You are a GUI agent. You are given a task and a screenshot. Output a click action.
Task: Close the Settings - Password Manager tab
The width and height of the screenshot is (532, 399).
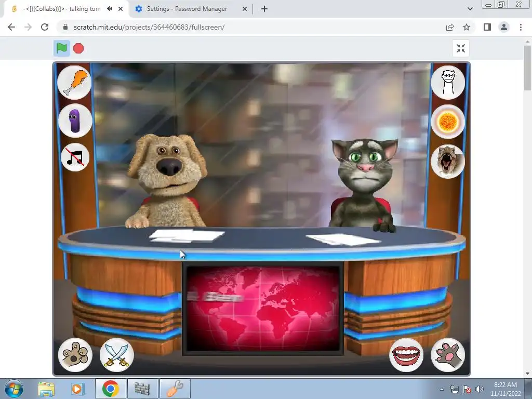point(245,9)
